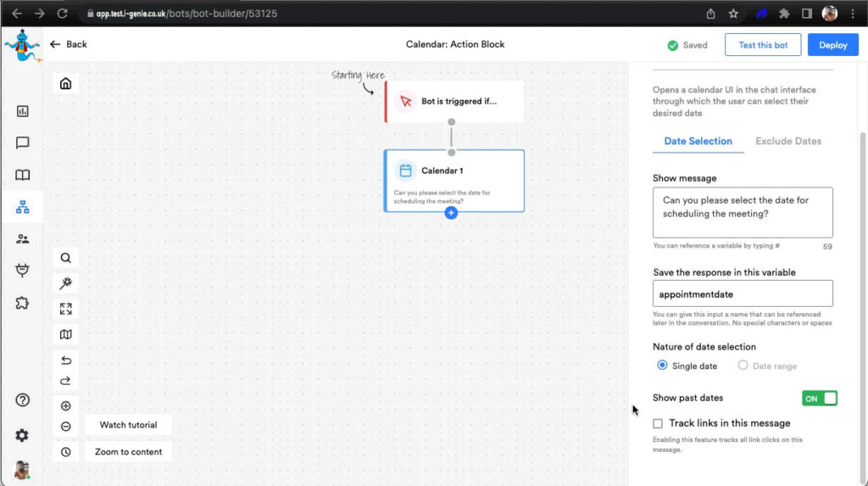Enable Track links in this message checkbox
Screen dimensions: 868x486
[658, 423]
